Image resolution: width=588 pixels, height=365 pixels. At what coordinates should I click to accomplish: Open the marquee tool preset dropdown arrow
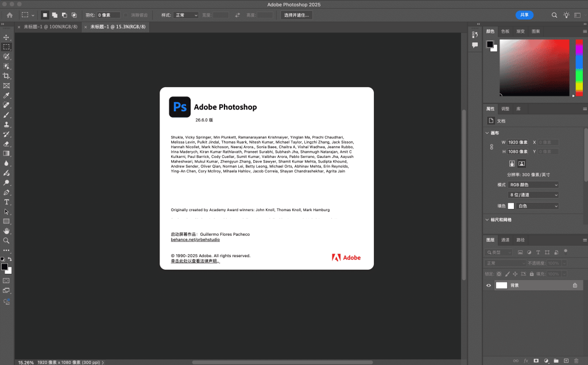click(x=33, y=15)
